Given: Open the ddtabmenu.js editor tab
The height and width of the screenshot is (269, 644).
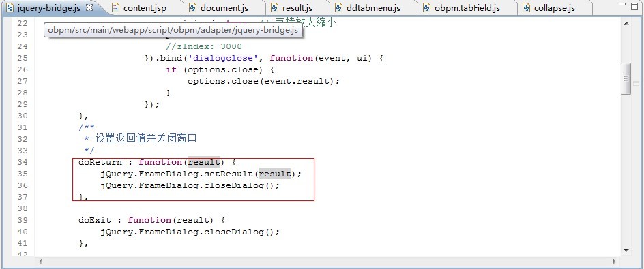Looking at the screenshot, I should click(x=368, y=7).
